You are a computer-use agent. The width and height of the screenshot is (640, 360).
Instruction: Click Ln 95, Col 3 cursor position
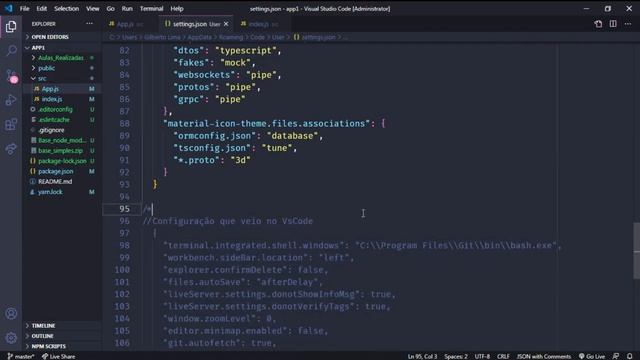point(422,356)
